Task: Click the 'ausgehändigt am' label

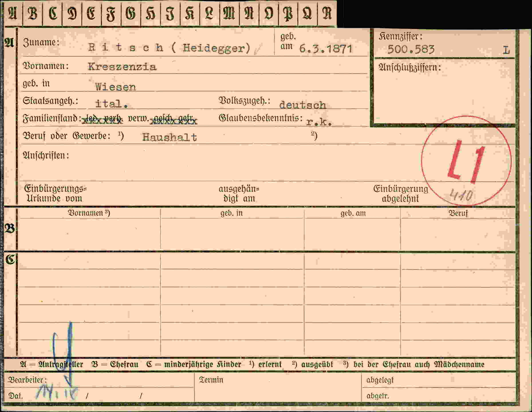Action: coord(239,194)
